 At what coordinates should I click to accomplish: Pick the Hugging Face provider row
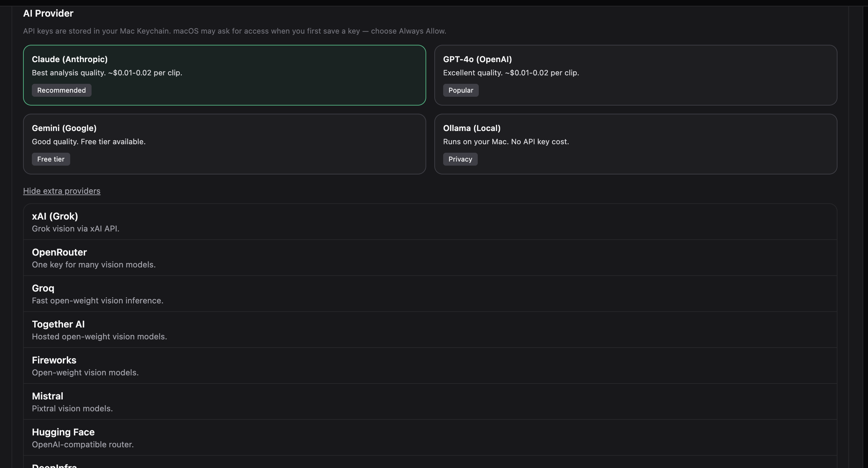pyautogui.click(x=430, y=438)
